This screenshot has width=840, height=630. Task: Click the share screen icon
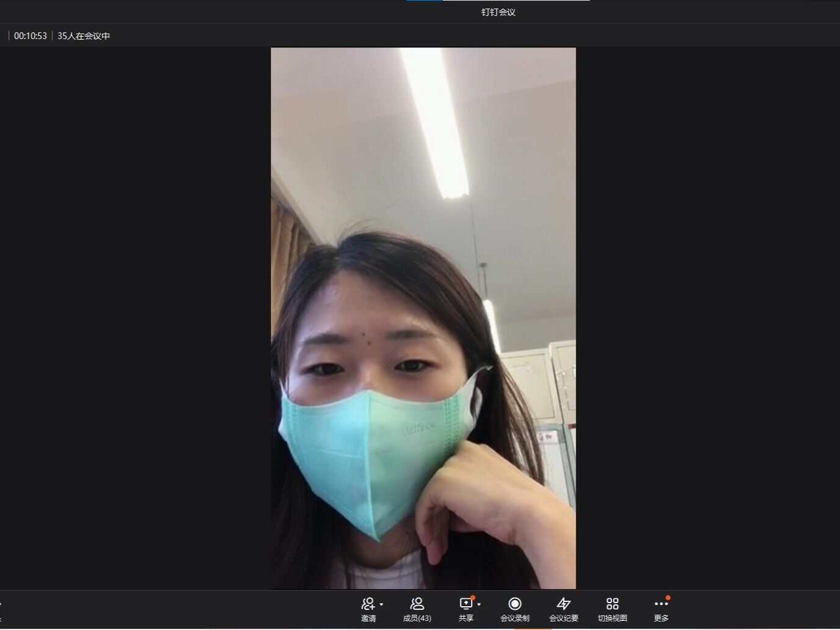pos(466,604)
